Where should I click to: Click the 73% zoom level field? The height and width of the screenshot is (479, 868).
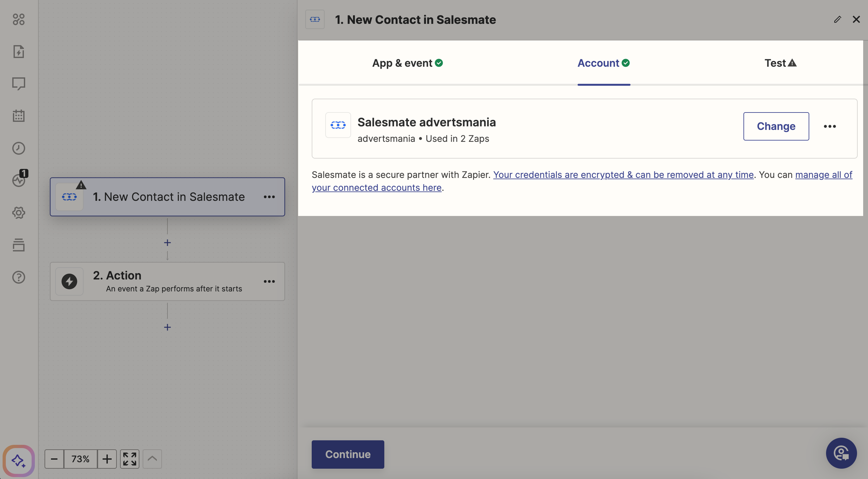(x=81, y=459)
